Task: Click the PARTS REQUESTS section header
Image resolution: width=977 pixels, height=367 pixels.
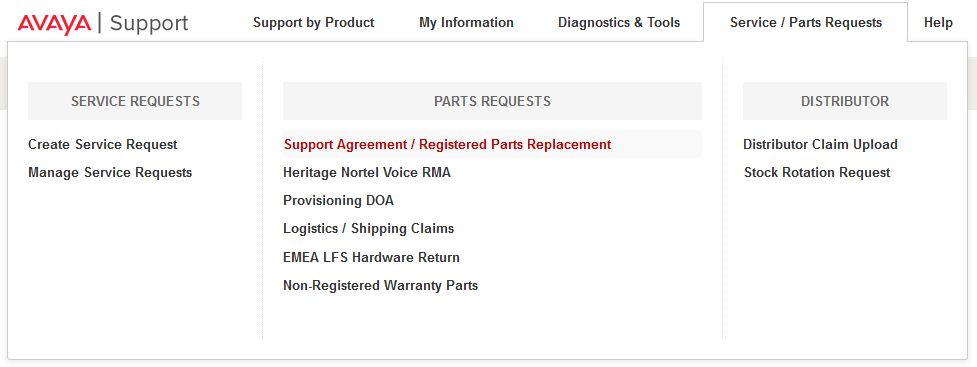Action: point(492,101)
